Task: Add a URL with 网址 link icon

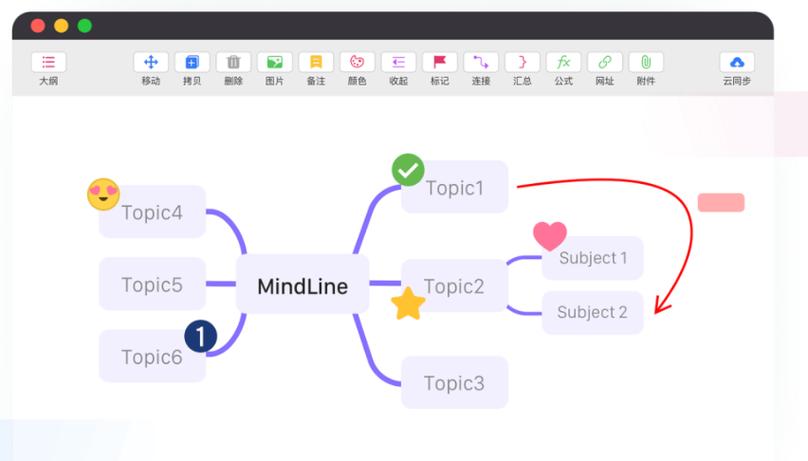Action: pos(604,62)
